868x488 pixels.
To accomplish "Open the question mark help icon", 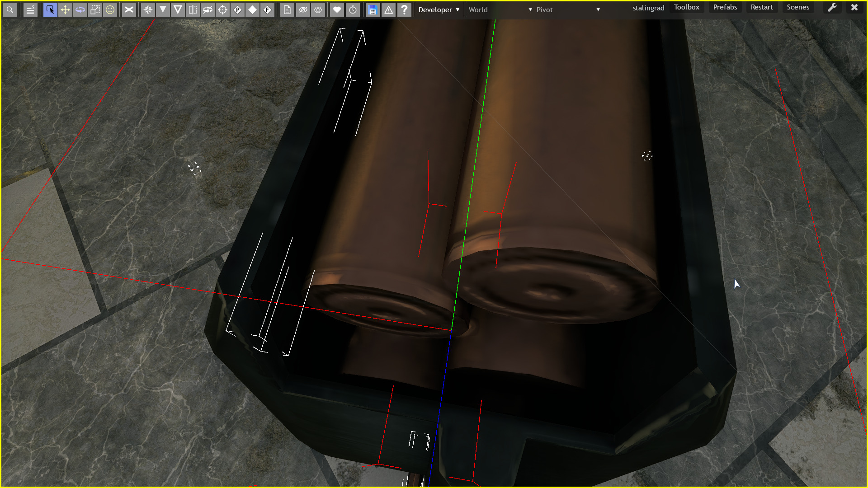I will click(x=404, y=9).
